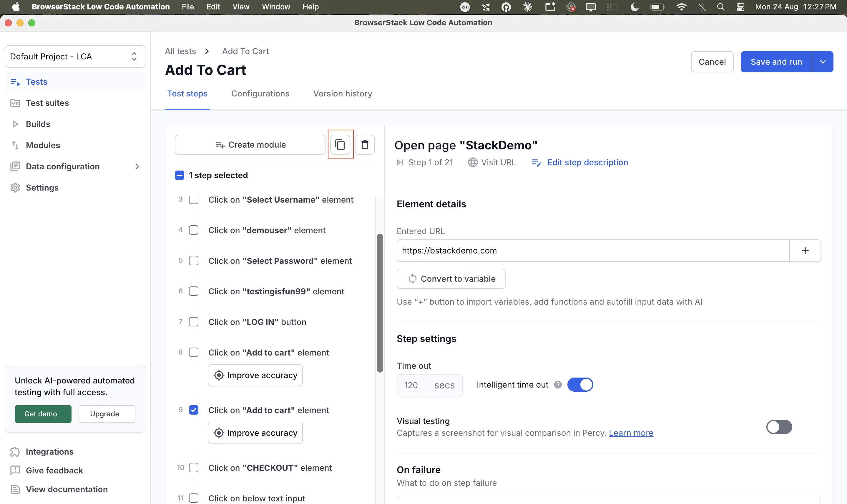Open macOS Control Center icon
This screenshot has width=847, height=504.
740,7
